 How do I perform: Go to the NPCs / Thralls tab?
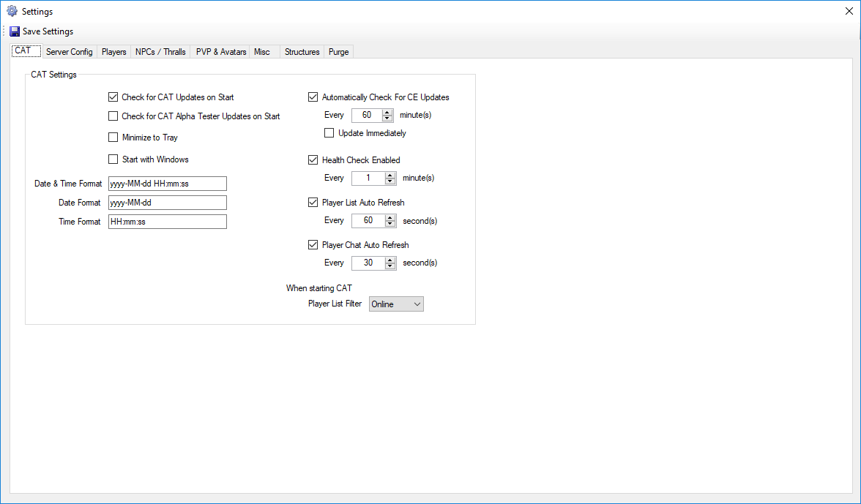coord(160,52)
